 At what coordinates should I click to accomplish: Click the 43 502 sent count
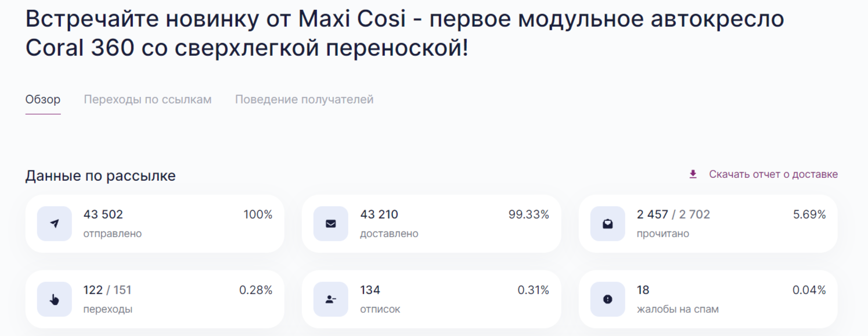(103, 215)
